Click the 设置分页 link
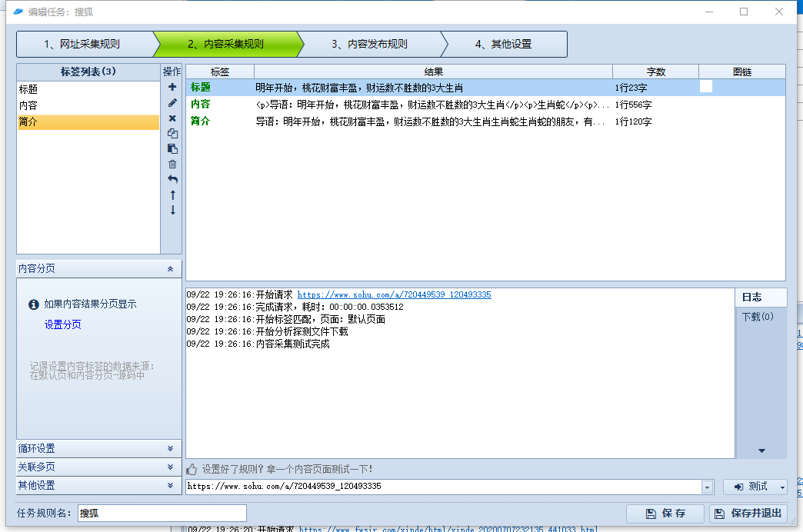 coord(63,324)
